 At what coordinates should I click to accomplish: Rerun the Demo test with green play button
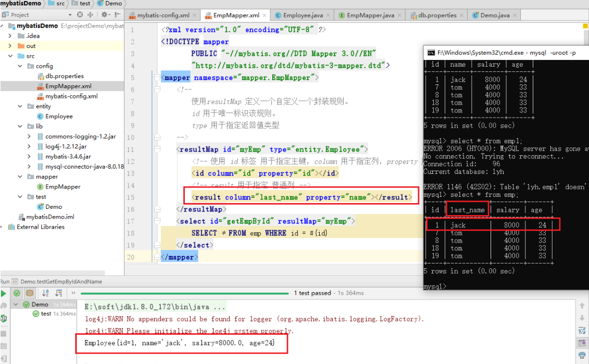click(x=3, y=293)
